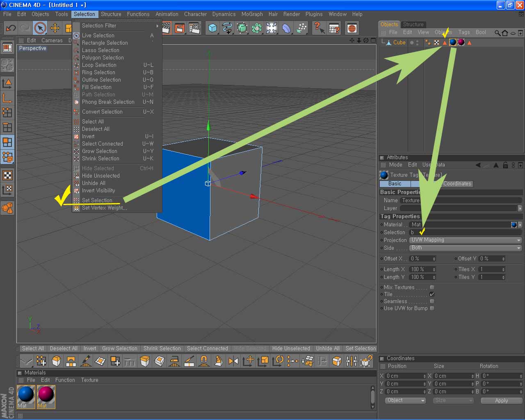Screen dimensions: 525x420
Task: Open the red globe Content Browser icon
Action: (x=352, y=28)
